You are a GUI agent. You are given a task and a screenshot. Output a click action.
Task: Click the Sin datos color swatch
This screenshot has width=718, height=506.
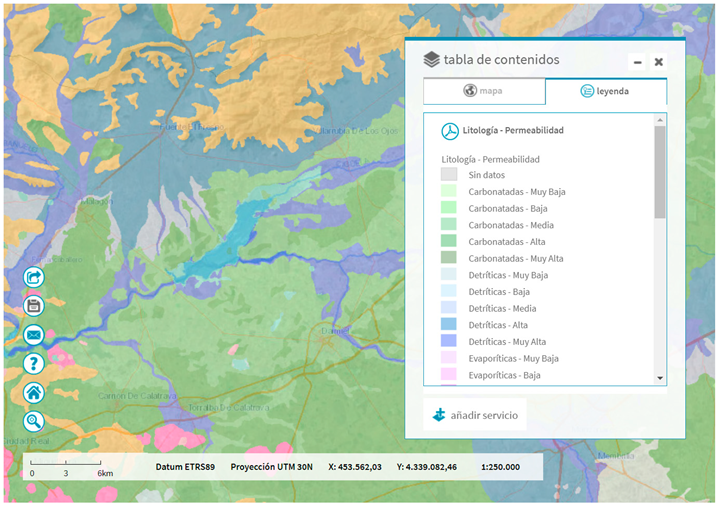click(449, 174)
